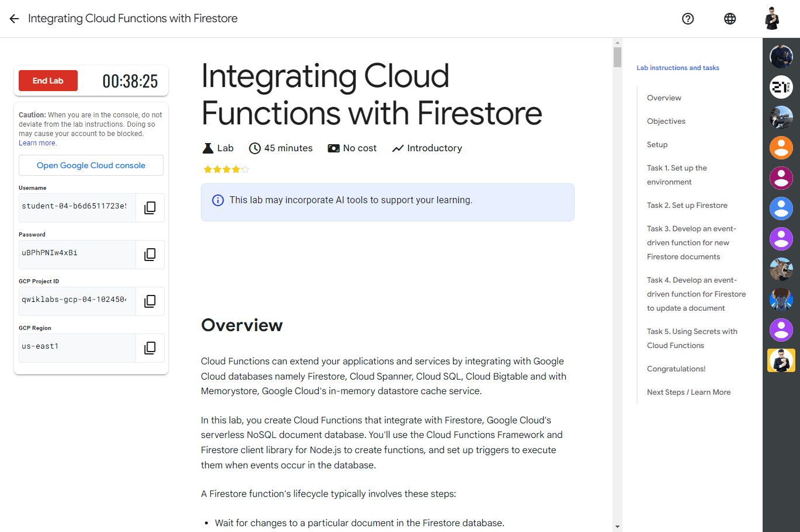
Task: Click the back arrow icon
Action: click(x=15, y=19)
